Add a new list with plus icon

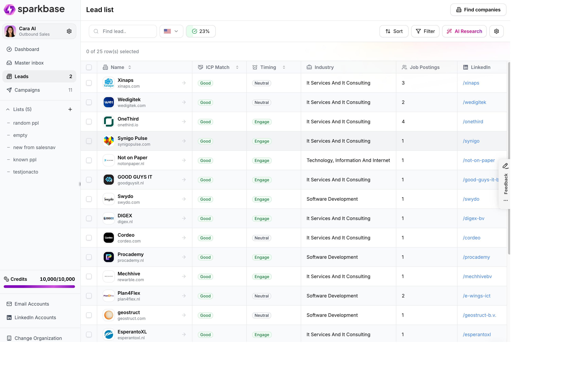pyautogui.click(x=70, y=109)
